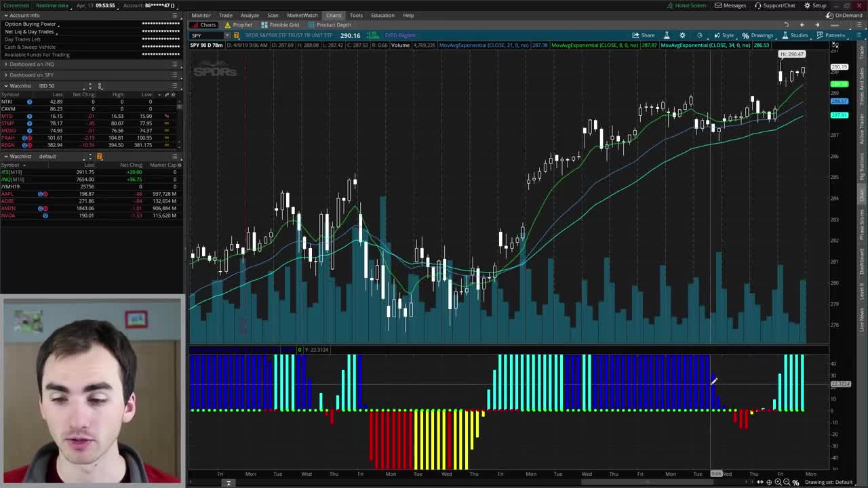Click the zoom-in magnifier below chart
Image resolution: width=868 pixels, height=488 pixels.
point(778,482)
